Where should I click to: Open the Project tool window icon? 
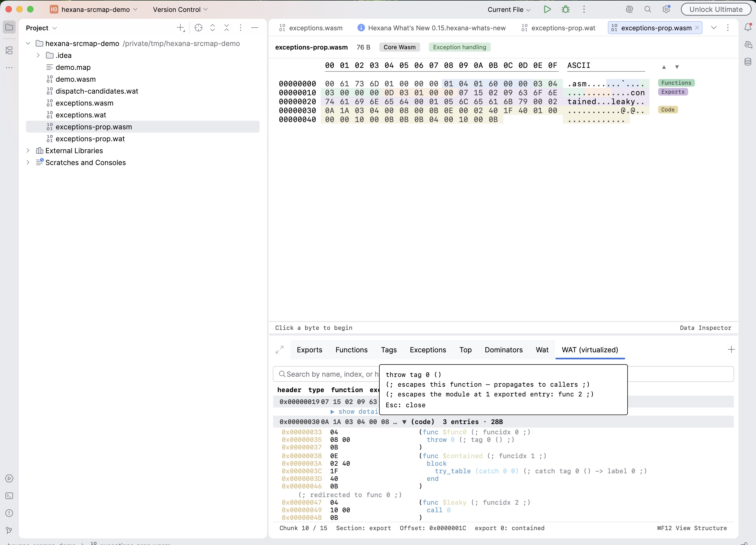[x=9, y=27]
